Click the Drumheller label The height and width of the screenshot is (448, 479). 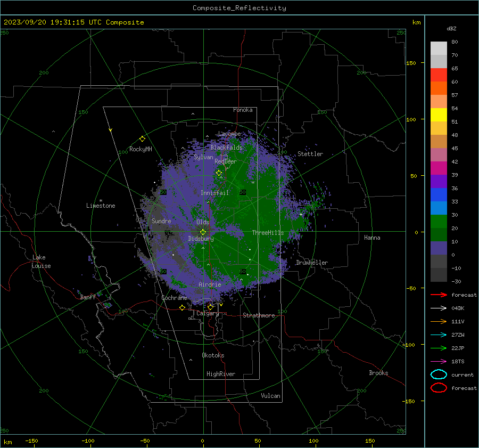pos(312,263)
